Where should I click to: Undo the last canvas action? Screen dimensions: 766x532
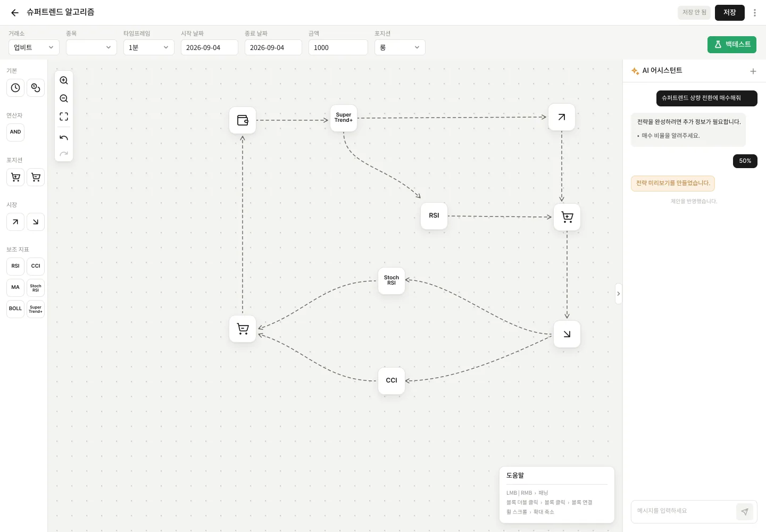coord(64,138)
